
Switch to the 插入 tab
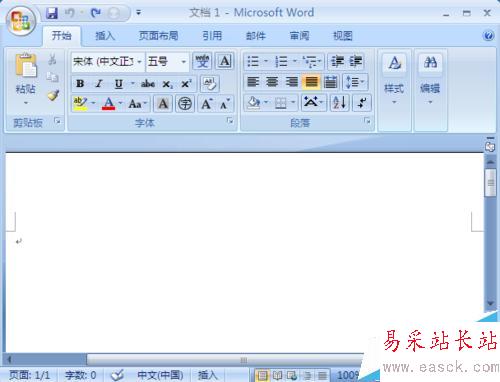(105, 36)
